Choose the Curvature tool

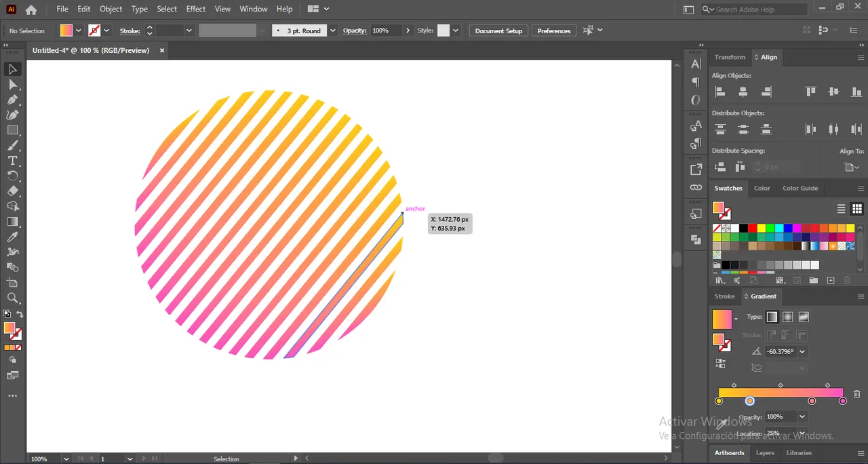click(x=12, y=115)
